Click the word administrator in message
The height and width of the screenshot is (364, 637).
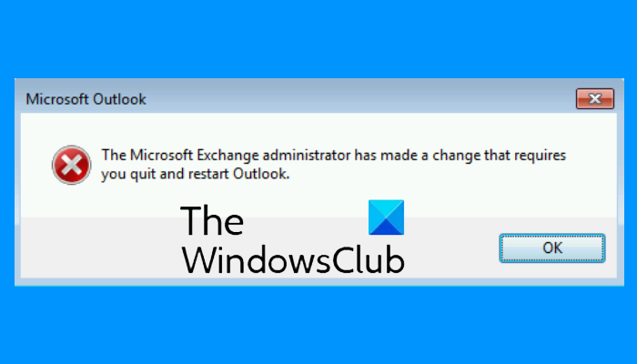click(307, 155)
